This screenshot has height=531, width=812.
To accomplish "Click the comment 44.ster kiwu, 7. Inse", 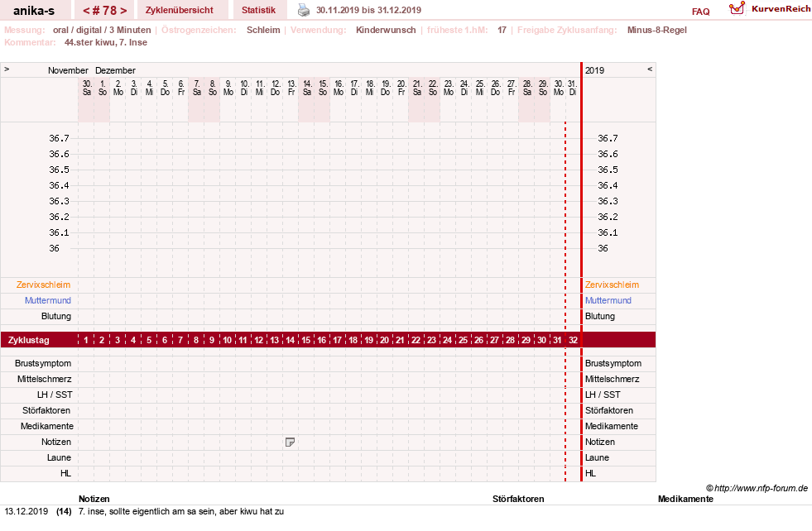I will click(x=106, y=42).
